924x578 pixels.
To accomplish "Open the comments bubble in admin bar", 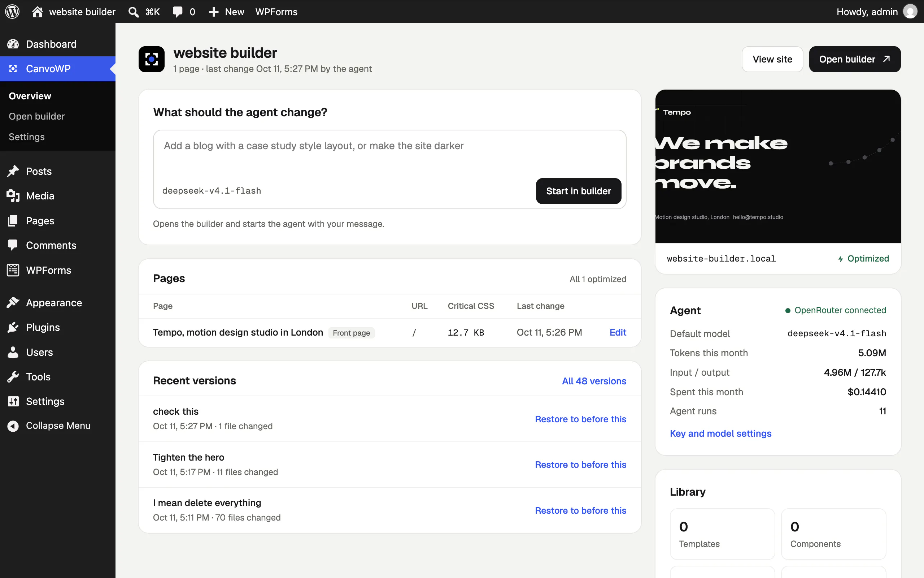I will tap(178, 12).
